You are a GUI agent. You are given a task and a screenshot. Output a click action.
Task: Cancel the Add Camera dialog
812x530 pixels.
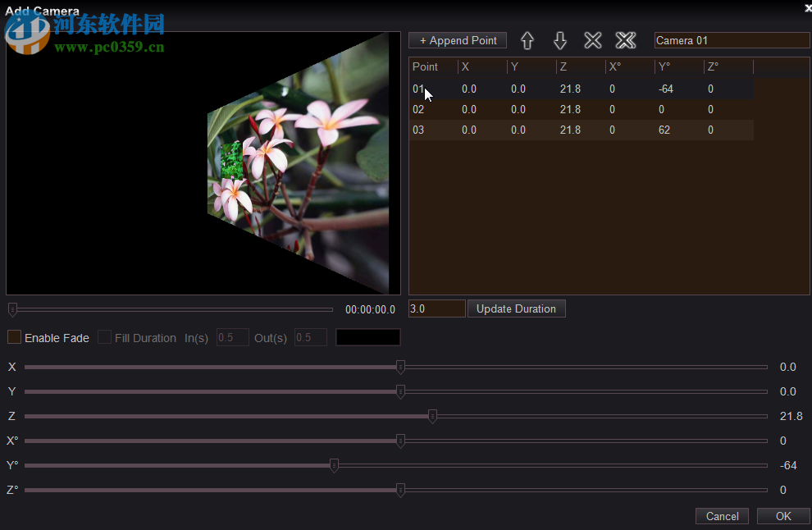(721, 516)
